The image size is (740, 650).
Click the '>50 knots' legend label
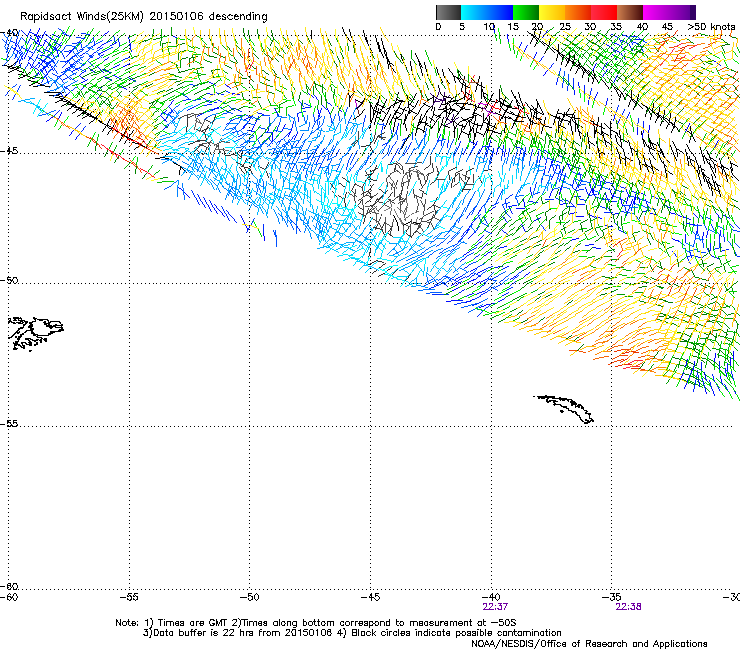(x=711, y=27)
